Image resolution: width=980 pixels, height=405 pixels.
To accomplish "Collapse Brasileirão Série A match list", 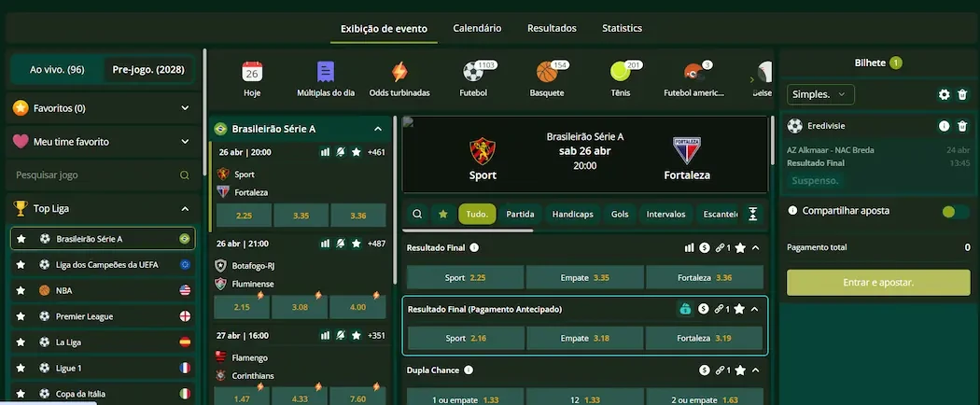I will [x=377, y=129].
